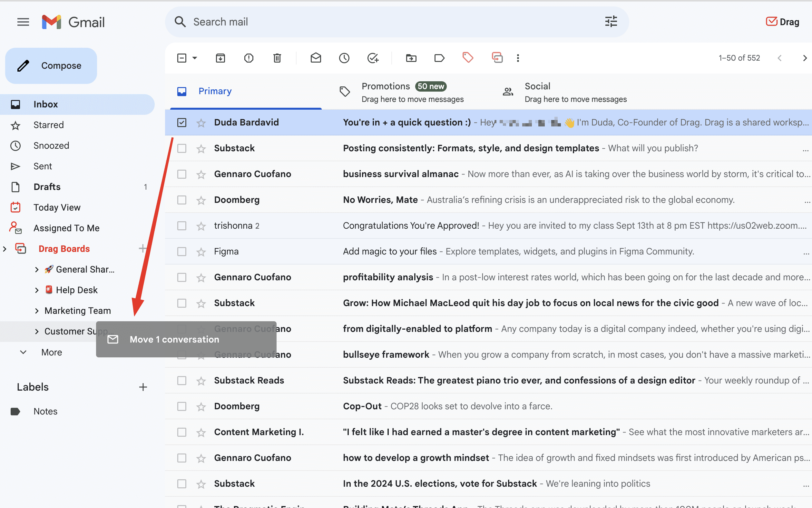812x508 pixels.
Task: Open the bullseye framework email
Action: 488,355
